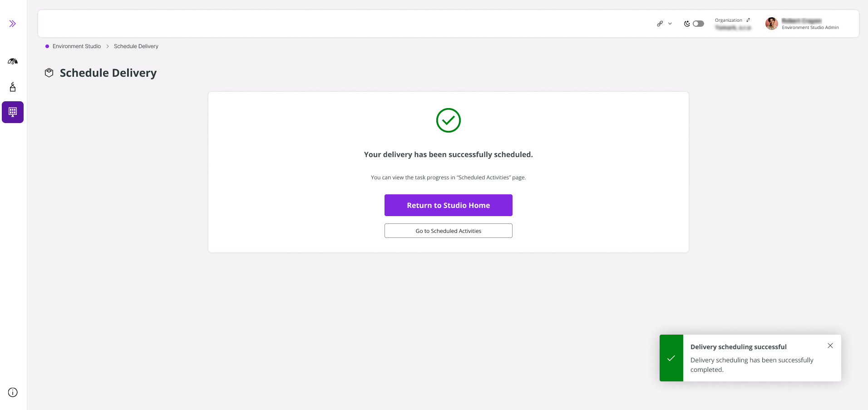This screenshot has height=410, width=868.
Task: Expand the sidebar with double-chevron icon
Action: point(13,24)
